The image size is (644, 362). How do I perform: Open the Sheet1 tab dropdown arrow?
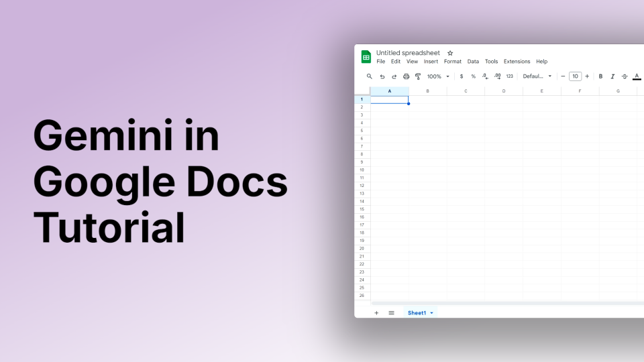[x=431, y=313]
